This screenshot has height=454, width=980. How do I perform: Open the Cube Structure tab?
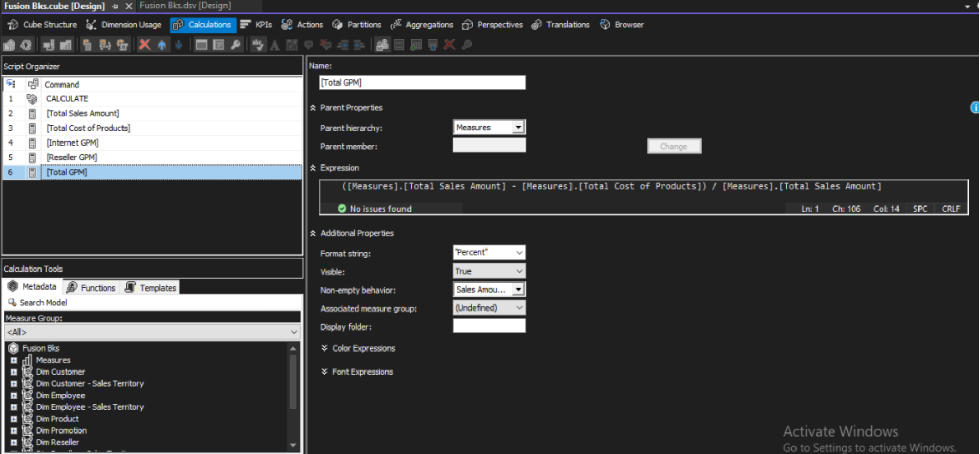(43, 25)
